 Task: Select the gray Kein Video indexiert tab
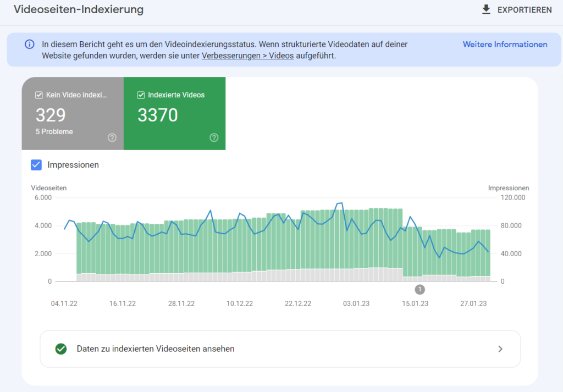(73, 113)
